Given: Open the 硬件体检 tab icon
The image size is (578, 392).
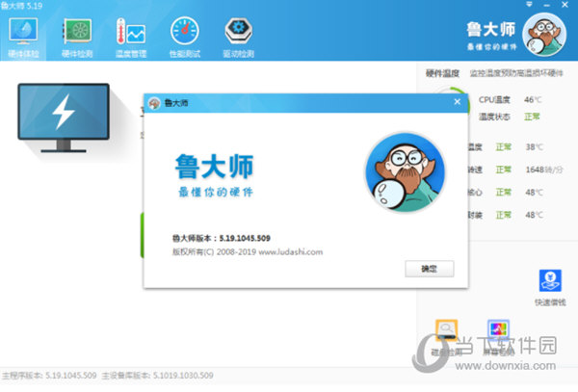Looking at the screenshot, I should tap(23, 37).
